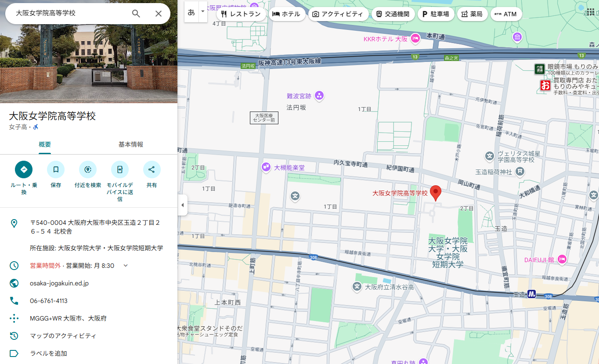Click the KKRホテル 大阪 hotel marker
Image resolution: width=599 pixels, height=364 pixels.
click(415, 39)
